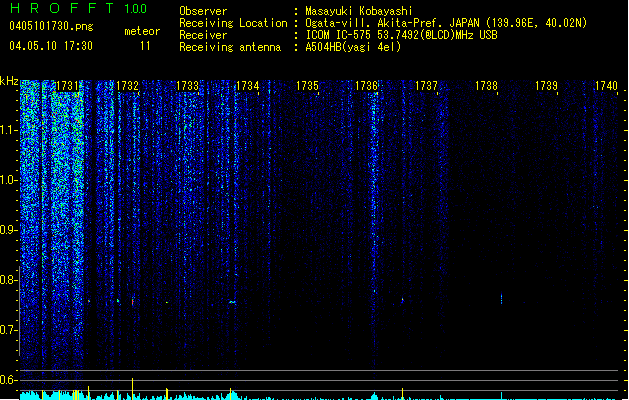Click the 1732 time marker
Image resolution: width=629 pixels, height=400 pixels.
click(x=127, y=86)
